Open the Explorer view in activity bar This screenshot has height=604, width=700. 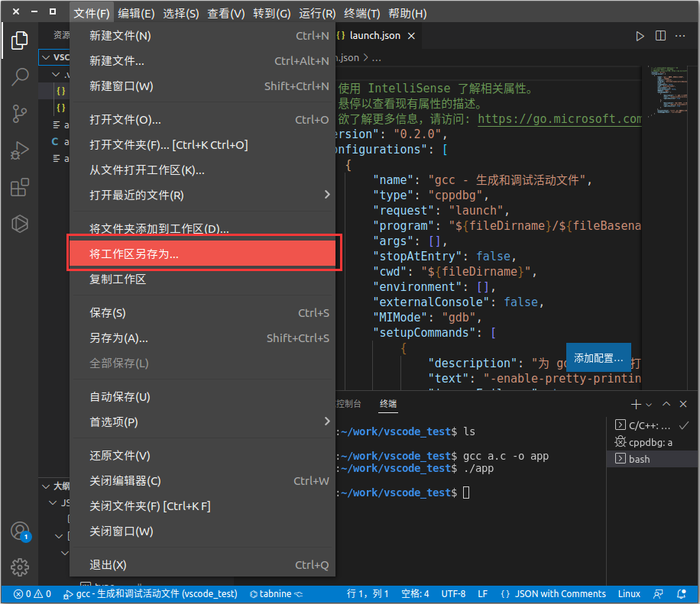tap(20, 40)
